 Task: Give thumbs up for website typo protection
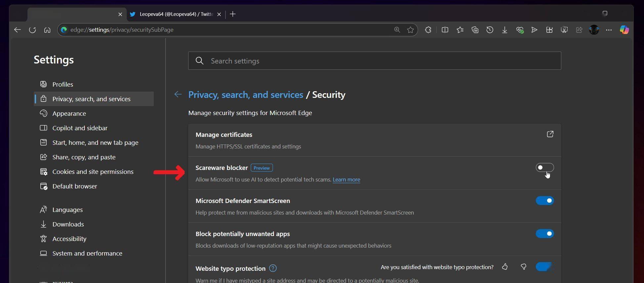point(505,266)
